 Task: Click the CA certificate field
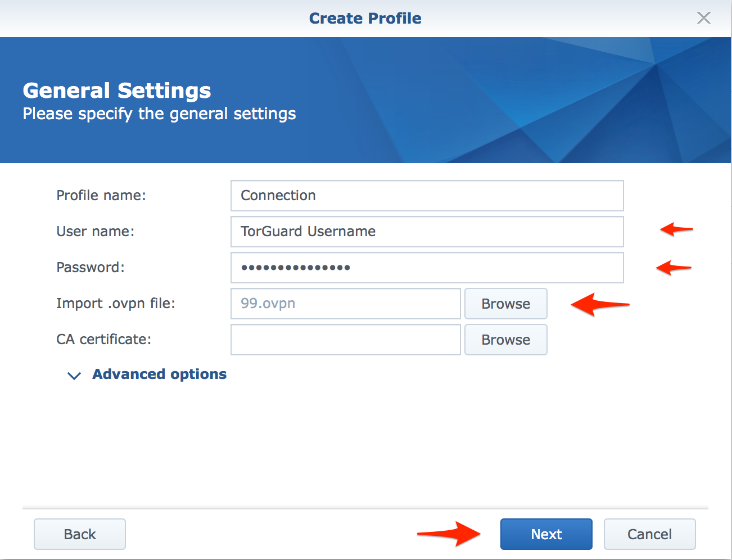coord(345,340)
